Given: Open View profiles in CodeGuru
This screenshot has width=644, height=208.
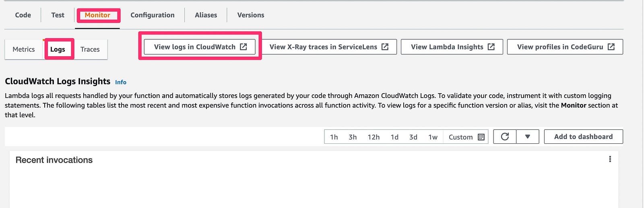Looking at the screenshot, I should [x=565, y=47].
